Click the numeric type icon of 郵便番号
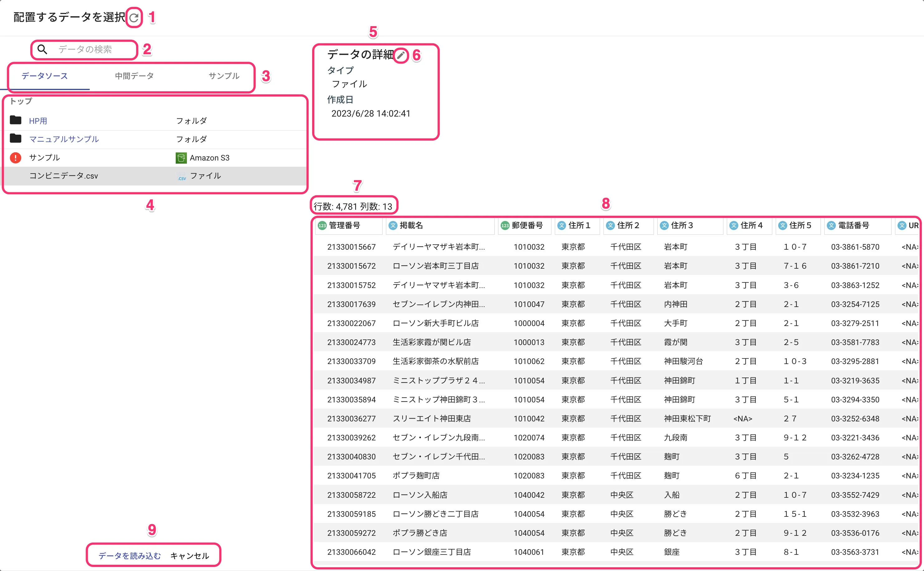The height and width of the screenshot is (571, 924). coord(505,226)
